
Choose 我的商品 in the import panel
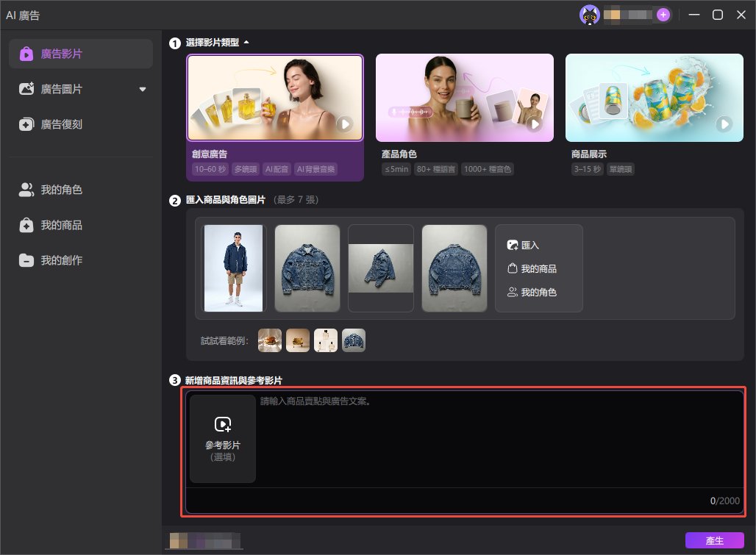click(532, 269)
